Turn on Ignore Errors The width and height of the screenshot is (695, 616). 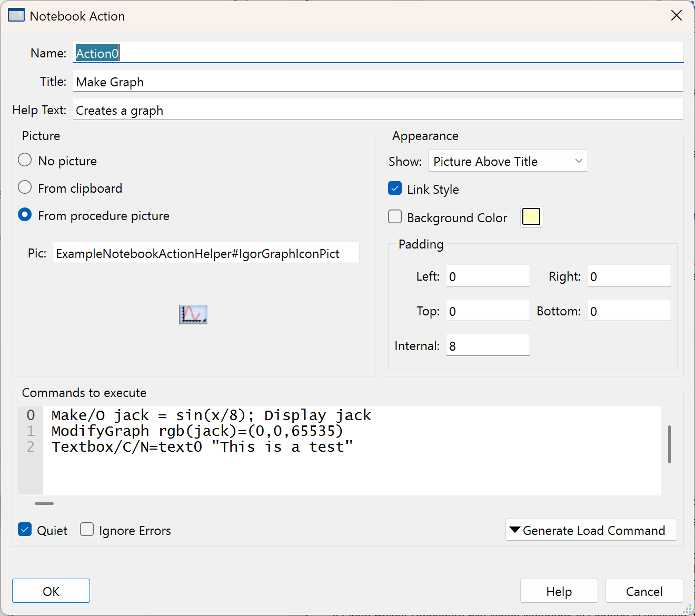(87, 530)
